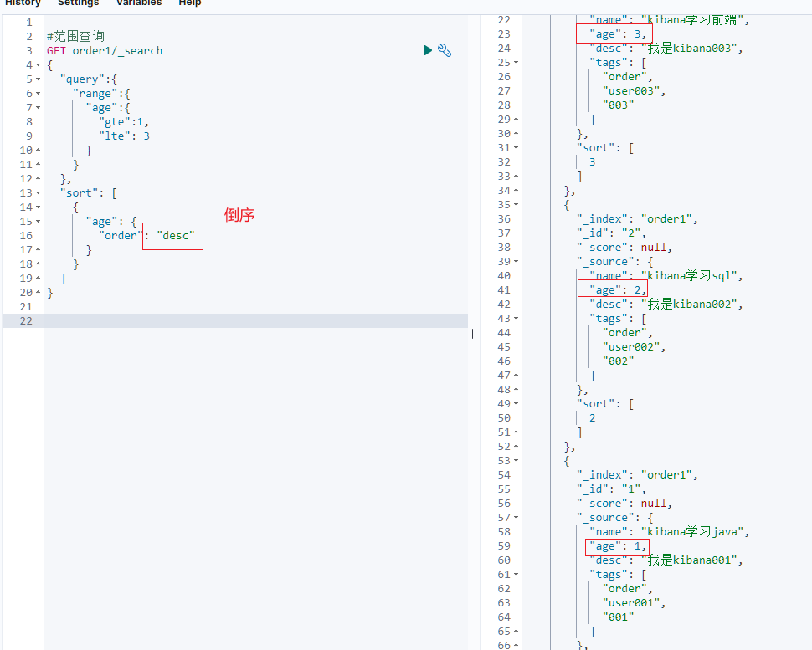
Task: Collapse the sort array on line 13
Action: click(37, 192)
